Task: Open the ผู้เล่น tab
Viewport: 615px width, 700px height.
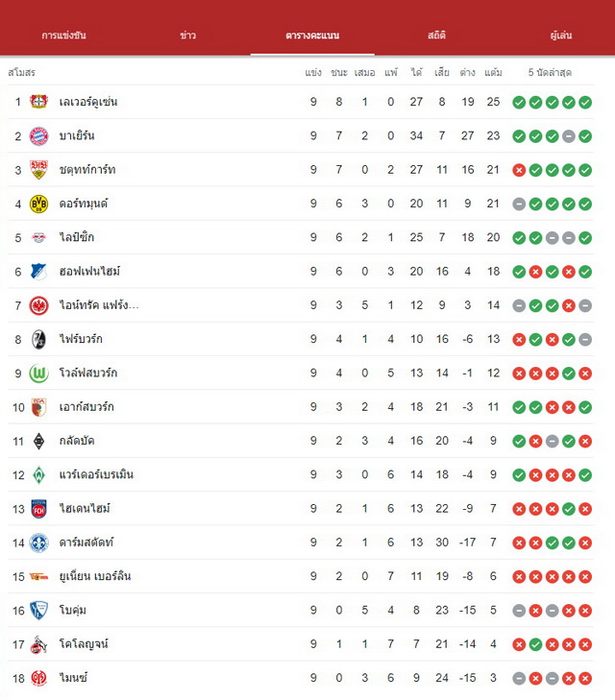Action: (x=560, y=36)
